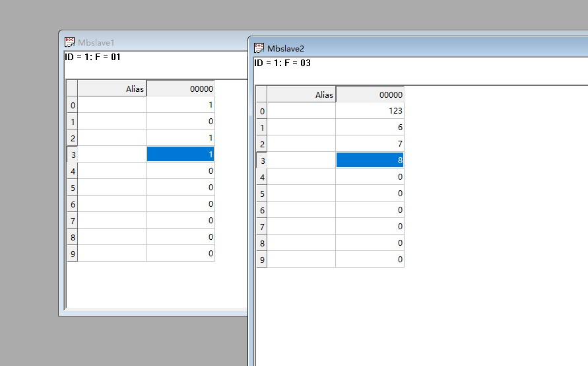Select row 4 header in Mbslave2
This screenshot has width=588, height=366.
[262, 177]
